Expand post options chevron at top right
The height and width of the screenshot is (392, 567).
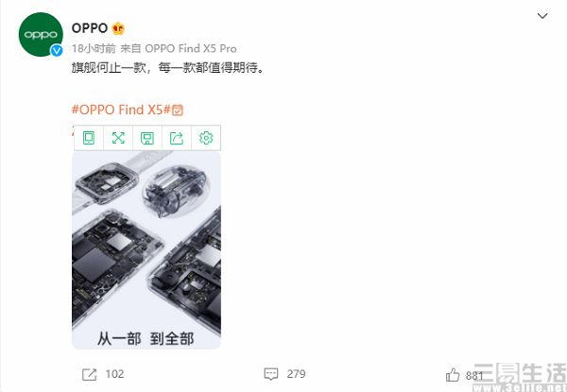click(x=542, y=16)
